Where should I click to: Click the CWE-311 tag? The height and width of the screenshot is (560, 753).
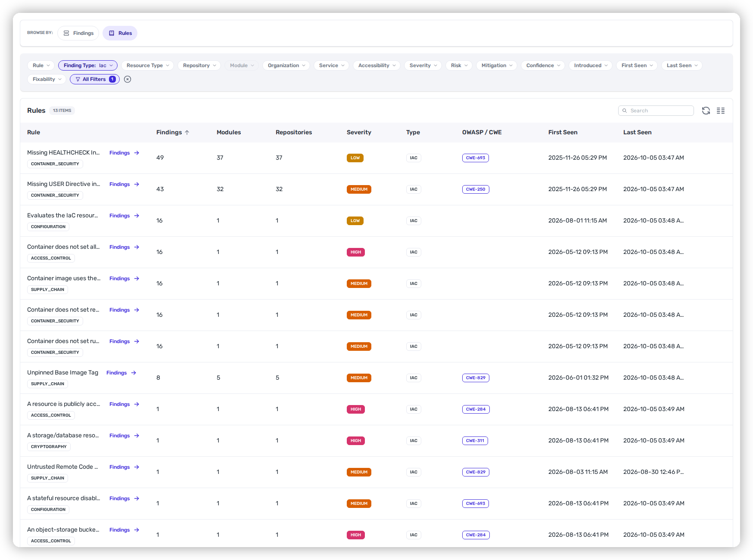tap(475, 441)
